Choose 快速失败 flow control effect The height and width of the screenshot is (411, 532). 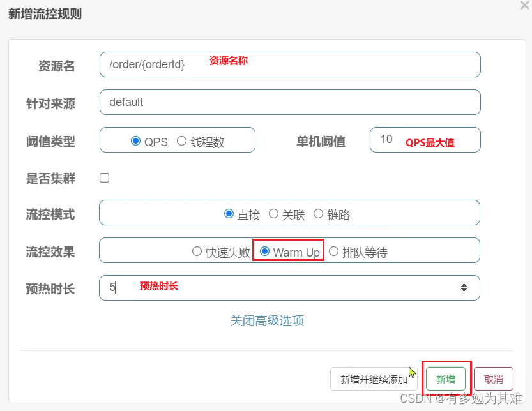pyautogui.click(x=197, y=251)
